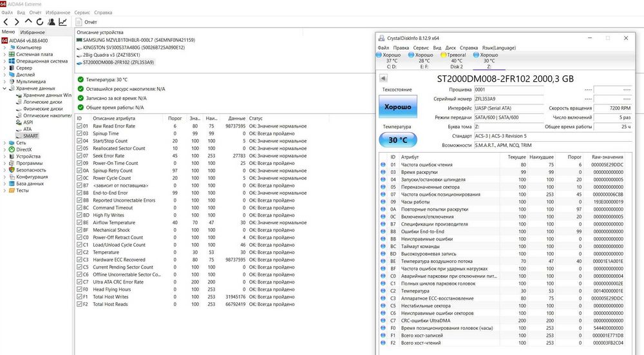This screenshot has height=355, width=644.
Task: Click the Raw-значения column header
Action: tap(607, 157)
